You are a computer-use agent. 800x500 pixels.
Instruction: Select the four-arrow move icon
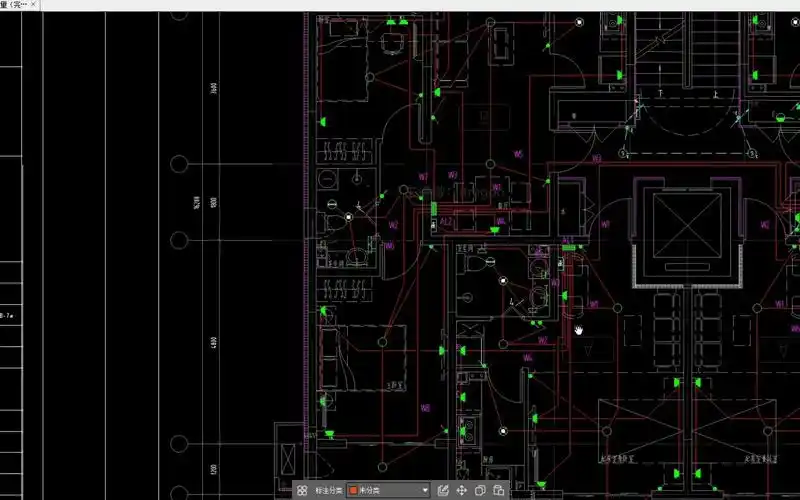pos(461,490)
